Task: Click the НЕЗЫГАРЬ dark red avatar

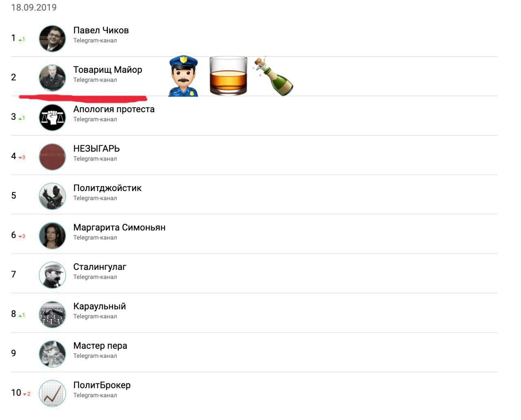Action: (x=52, y=157)
